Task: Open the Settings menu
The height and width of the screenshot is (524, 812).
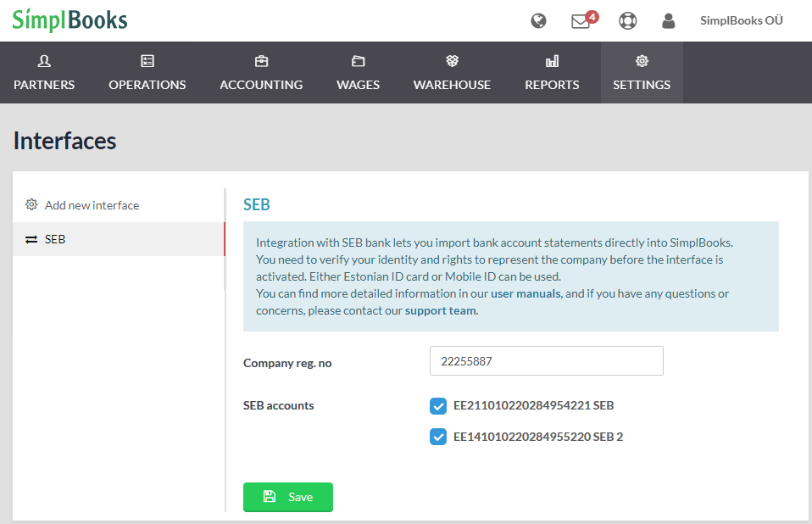Action: (x=642, y=72)
